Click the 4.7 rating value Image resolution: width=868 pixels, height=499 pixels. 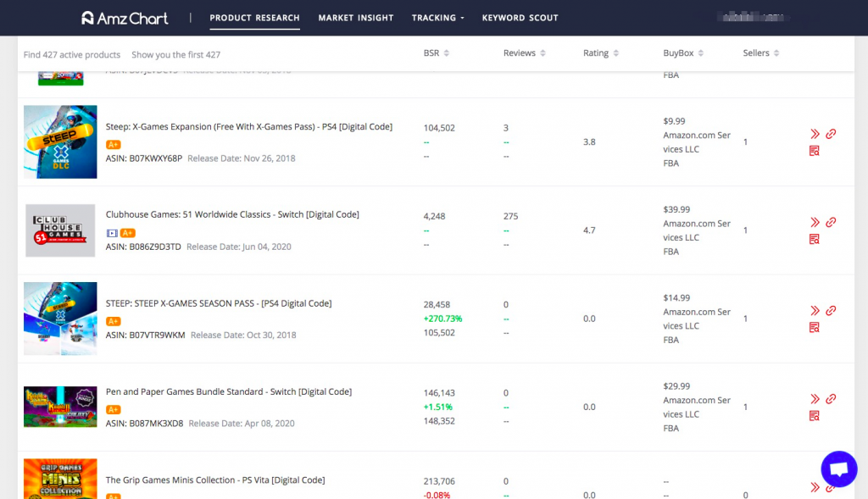pyautogui.click(x=590, y=230)
